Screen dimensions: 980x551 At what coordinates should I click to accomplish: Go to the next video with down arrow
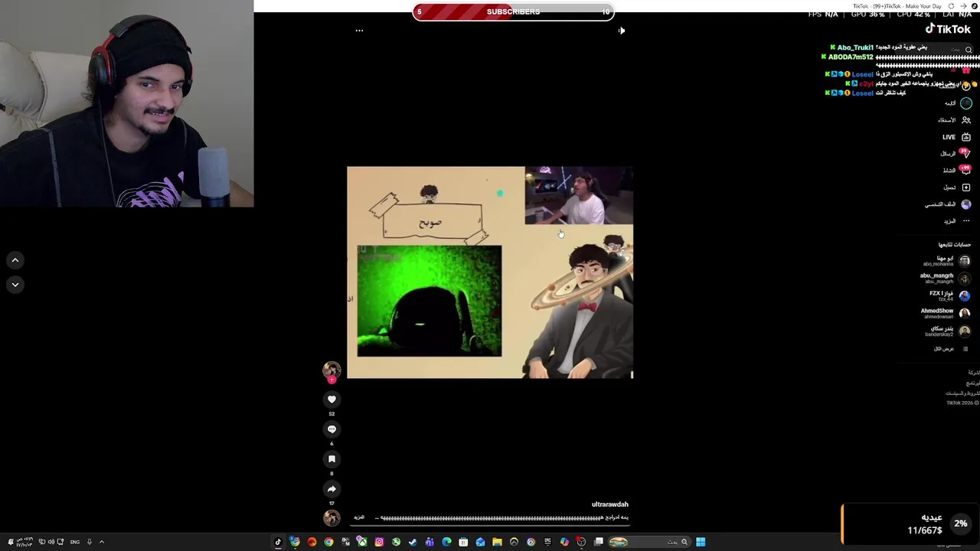coord(15,285)
